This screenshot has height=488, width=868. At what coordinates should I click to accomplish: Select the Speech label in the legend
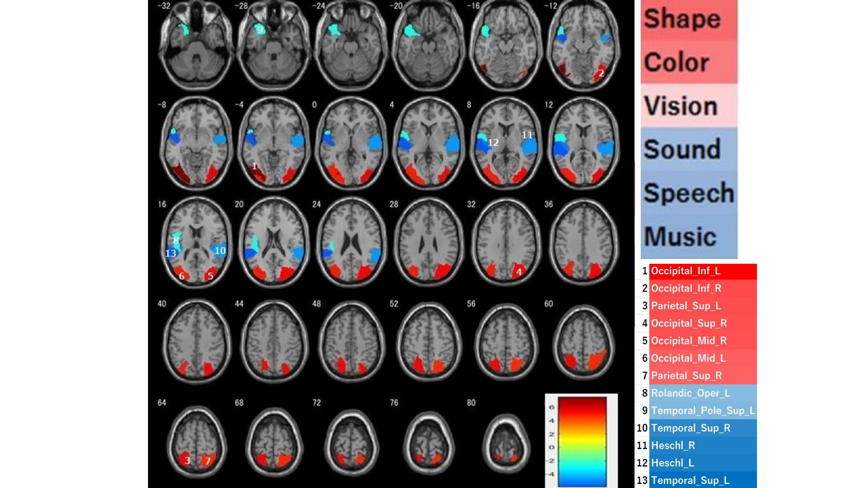click(x=689, y=193)
